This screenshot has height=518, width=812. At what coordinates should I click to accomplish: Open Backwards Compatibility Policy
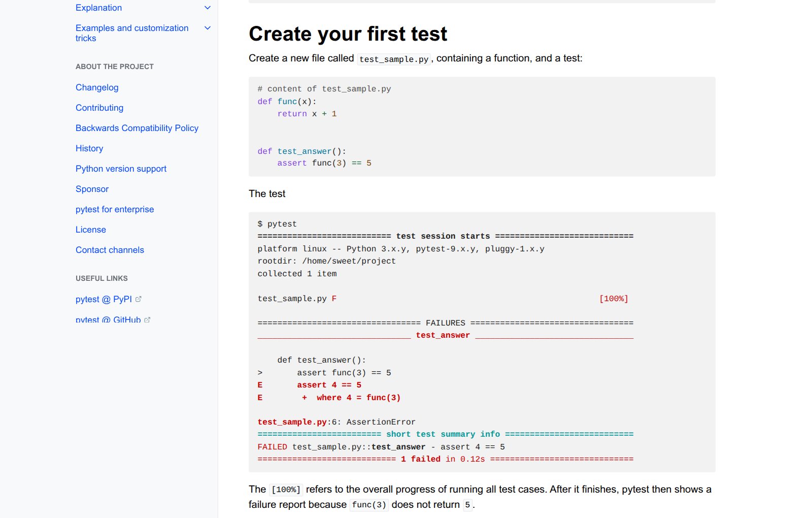137,128
